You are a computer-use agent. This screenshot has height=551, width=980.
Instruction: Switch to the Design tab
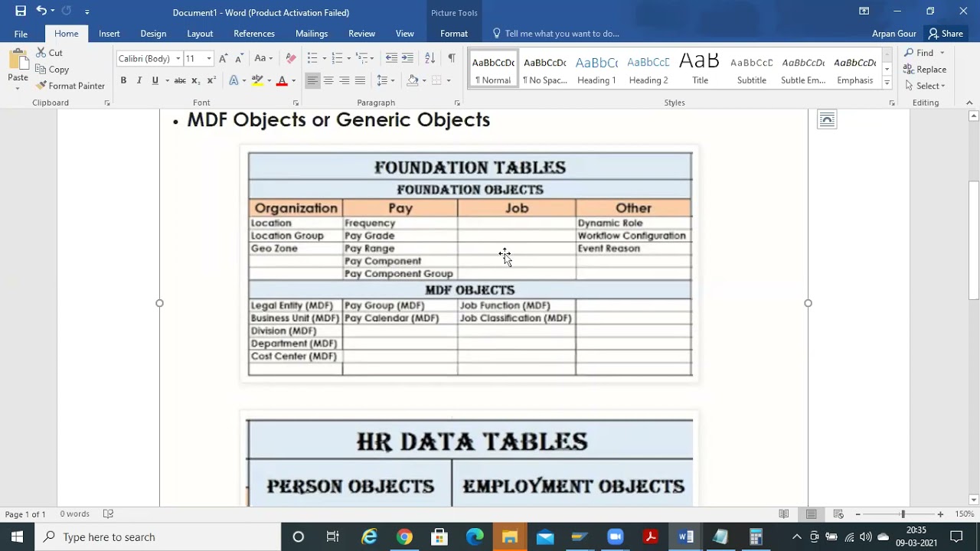(153, 34)
